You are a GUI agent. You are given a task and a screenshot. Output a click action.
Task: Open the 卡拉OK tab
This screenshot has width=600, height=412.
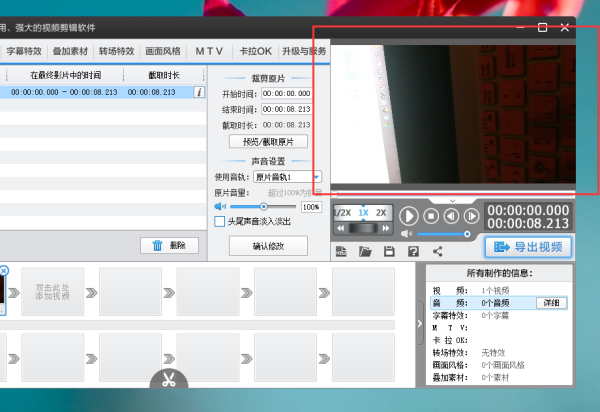[x=255, y=50]
